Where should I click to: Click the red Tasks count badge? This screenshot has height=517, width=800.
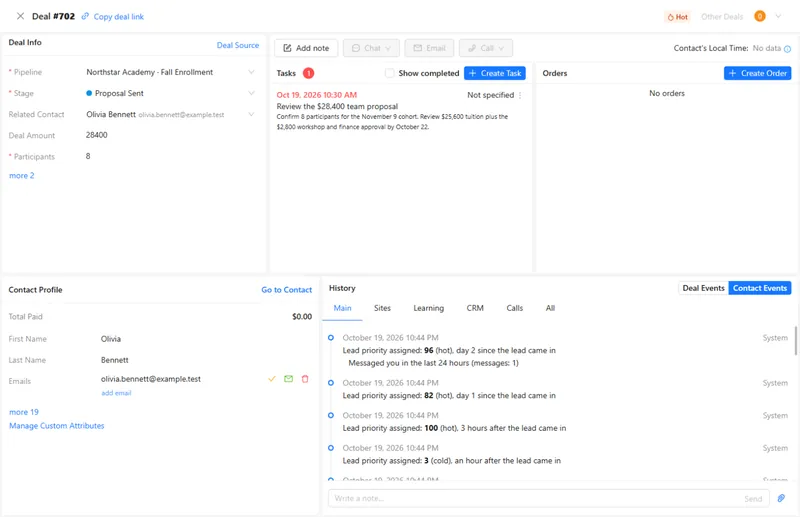308,73
